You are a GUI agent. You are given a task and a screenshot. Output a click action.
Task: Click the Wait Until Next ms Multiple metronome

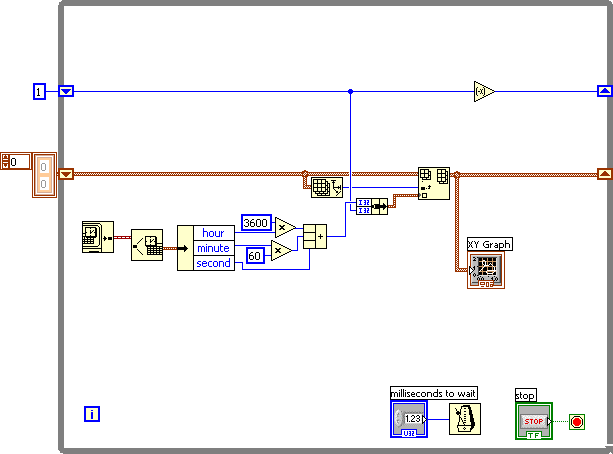pos(465,419)
